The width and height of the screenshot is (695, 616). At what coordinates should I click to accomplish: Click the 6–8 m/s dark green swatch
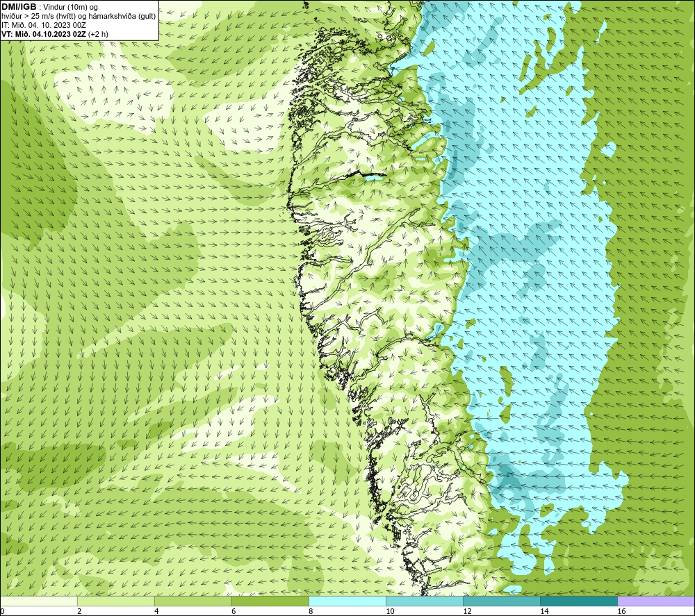tap(270, 601)
